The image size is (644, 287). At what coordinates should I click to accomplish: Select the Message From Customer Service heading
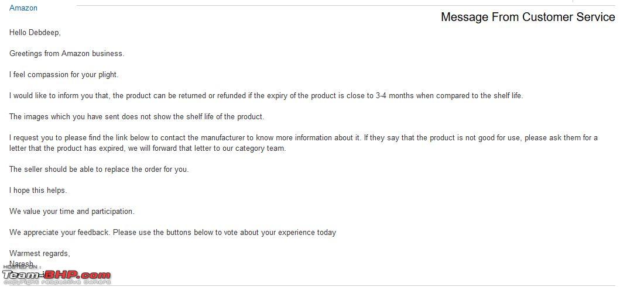click(x=527, y=17)
